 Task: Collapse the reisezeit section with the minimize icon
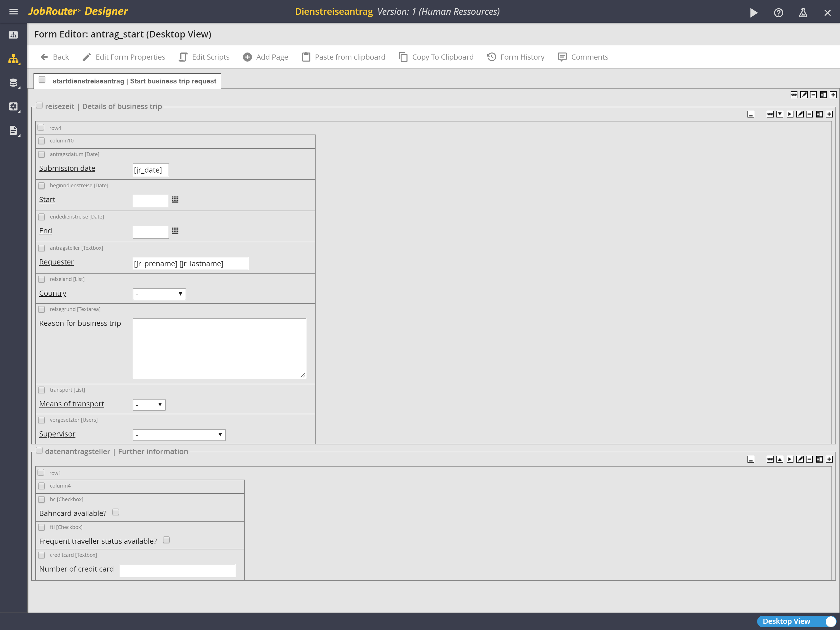(751, 114)
